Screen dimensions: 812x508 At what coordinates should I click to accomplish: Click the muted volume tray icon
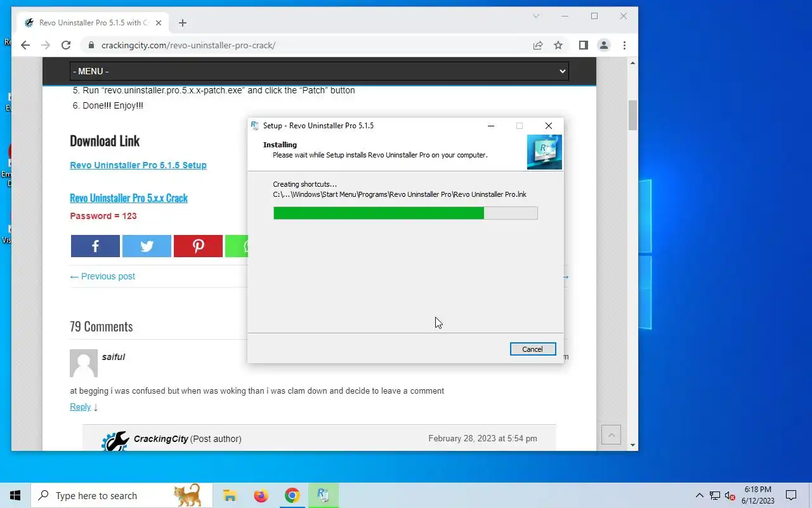(x=730, y=496)
